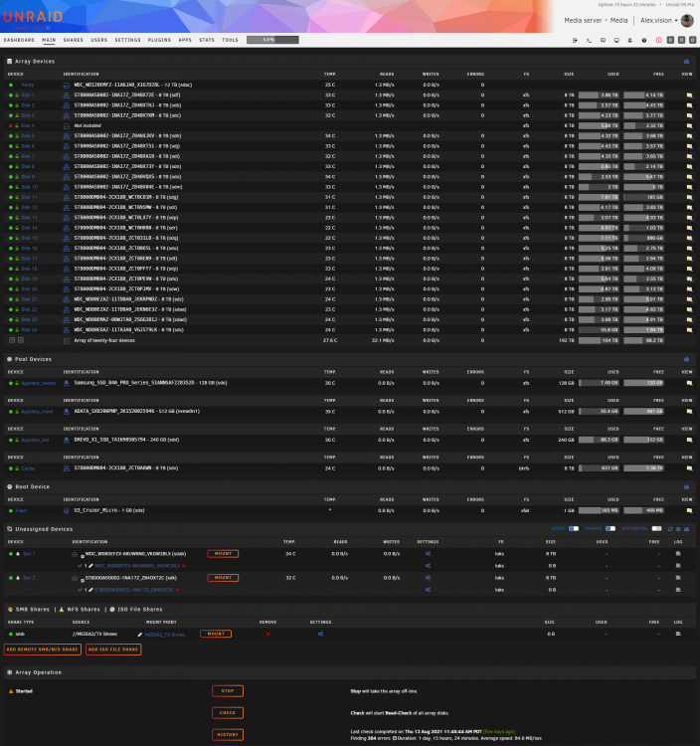Toggle the Shares switch in Unassigned Devices
The width and height of the screenshot is (700, 746).
pyautogui.click(x=611, y=528)
